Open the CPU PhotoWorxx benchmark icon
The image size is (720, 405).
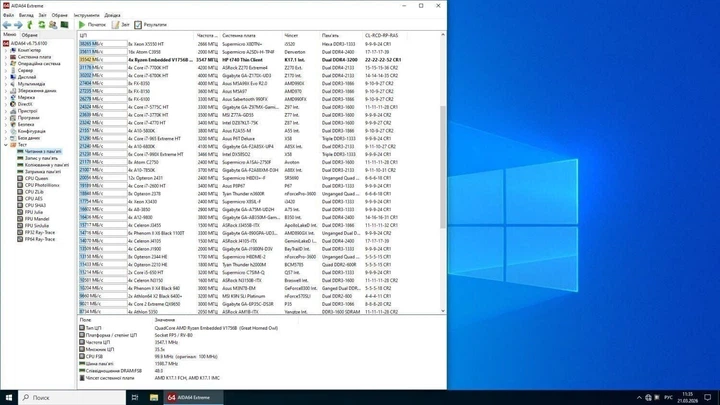[20, 185]
